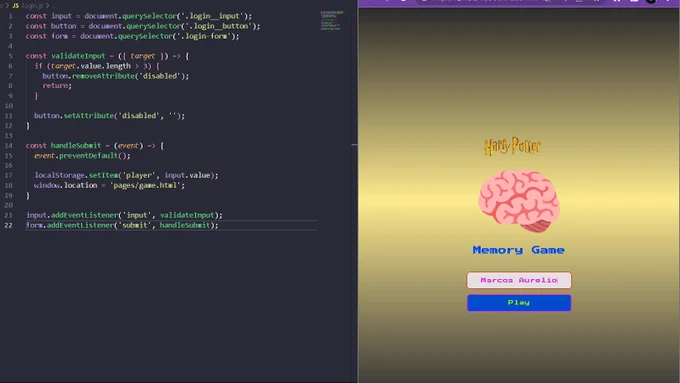Click line number 5 in the gutter
680x383 pixels.
coord(10,56)
